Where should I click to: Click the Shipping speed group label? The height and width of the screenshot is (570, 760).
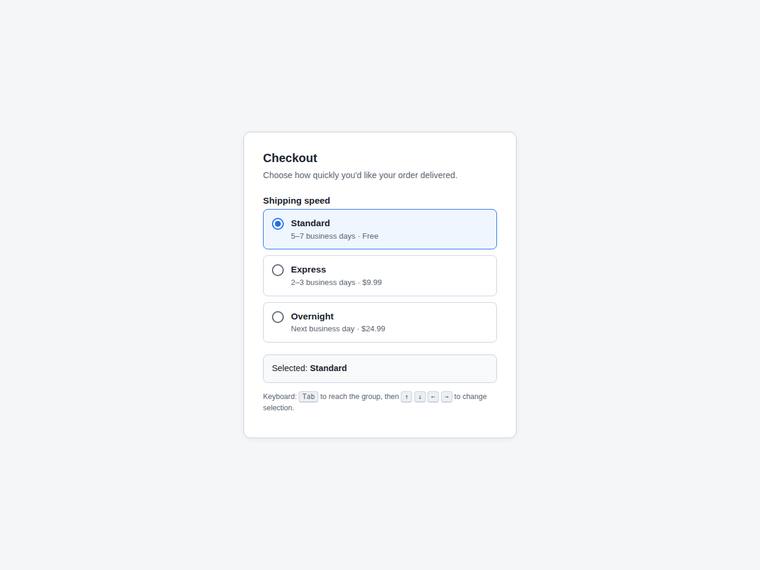point(297,201)
